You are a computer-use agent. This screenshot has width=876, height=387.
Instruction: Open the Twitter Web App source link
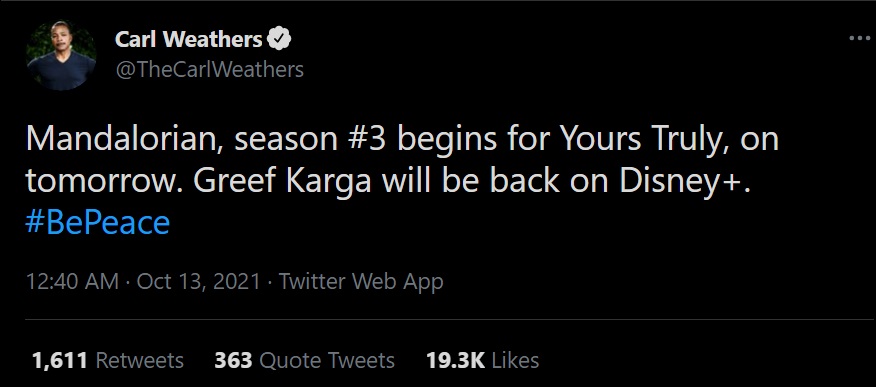pos(361,281)
